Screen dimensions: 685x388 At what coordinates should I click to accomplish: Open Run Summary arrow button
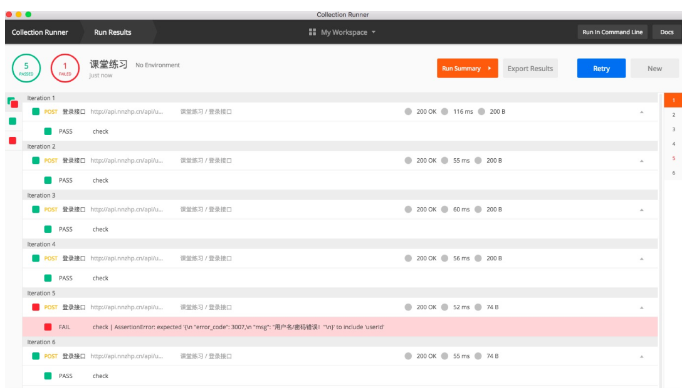click(467, 68)
